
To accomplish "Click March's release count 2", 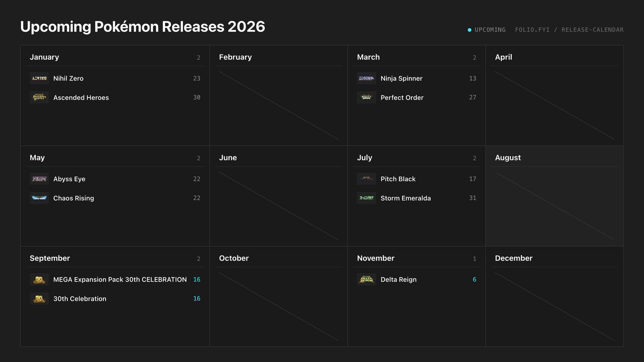I will (x=475, y=58).
